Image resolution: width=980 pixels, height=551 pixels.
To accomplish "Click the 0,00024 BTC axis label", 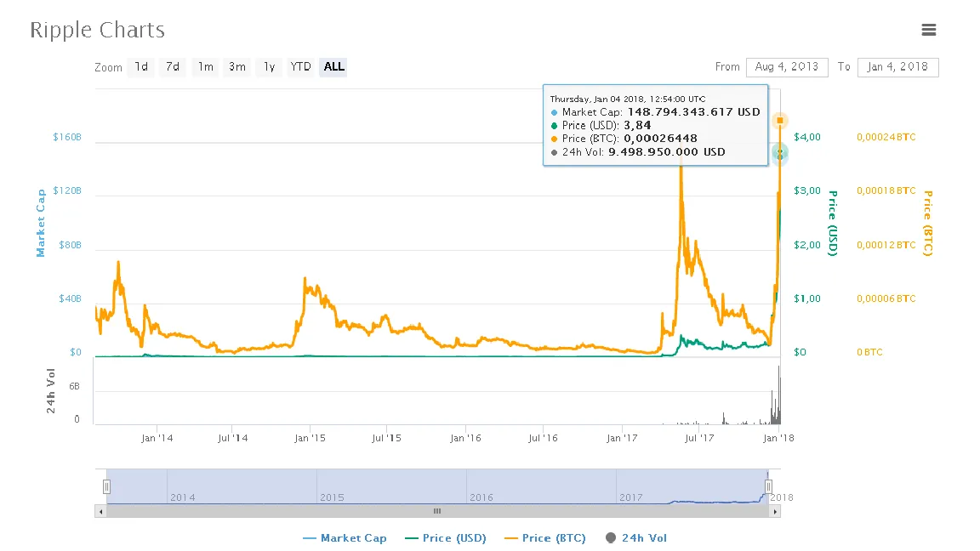I will 886,137.
